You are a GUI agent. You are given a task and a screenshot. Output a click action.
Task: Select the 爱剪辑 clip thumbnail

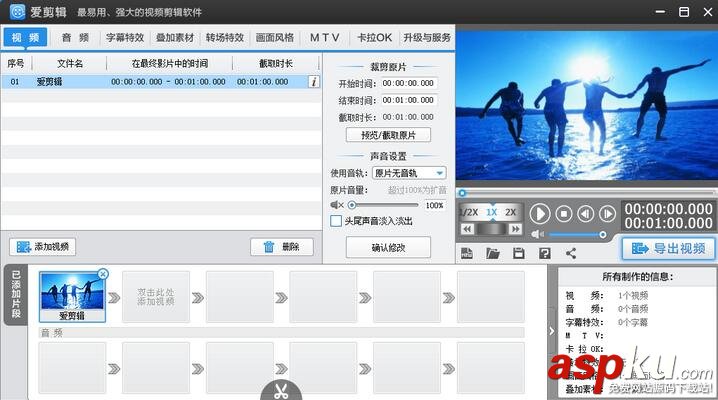click(72, 297)
